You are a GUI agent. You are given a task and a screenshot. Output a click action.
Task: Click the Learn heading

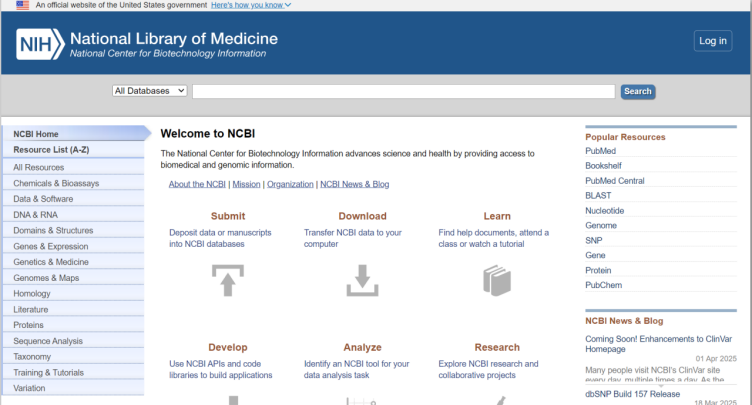(x=497, y=216)
